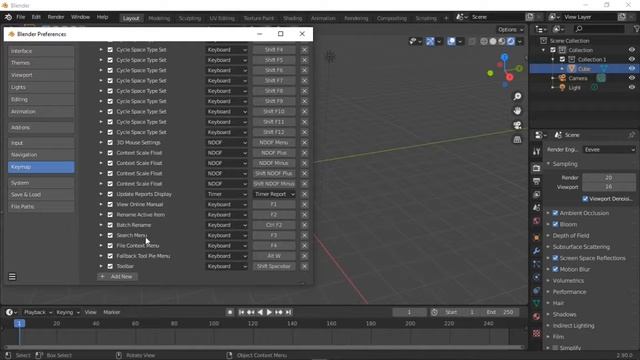640x360 pixels.
Task: Toggle the camera view icon
Action: pos(517,125)
